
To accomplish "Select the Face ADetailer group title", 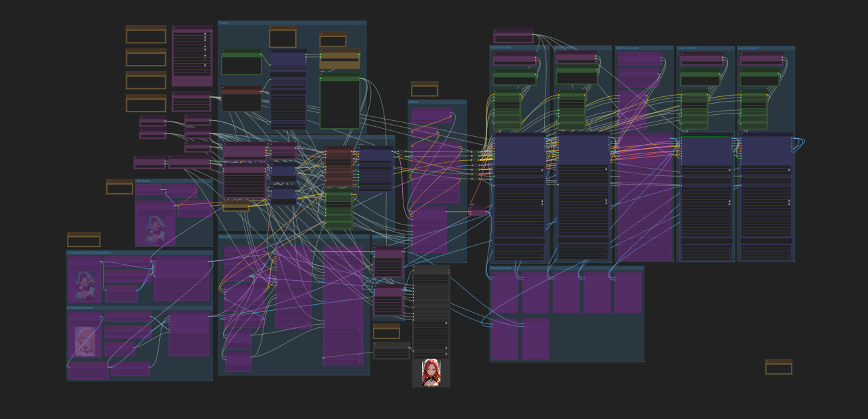I will tap(687, 48).
